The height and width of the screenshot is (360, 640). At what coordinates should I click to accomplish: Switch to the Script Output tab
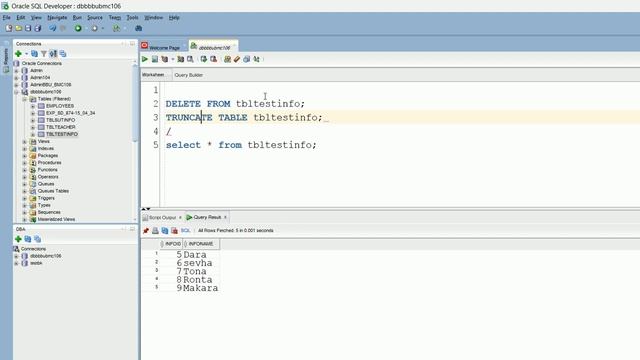click(162, 218)
